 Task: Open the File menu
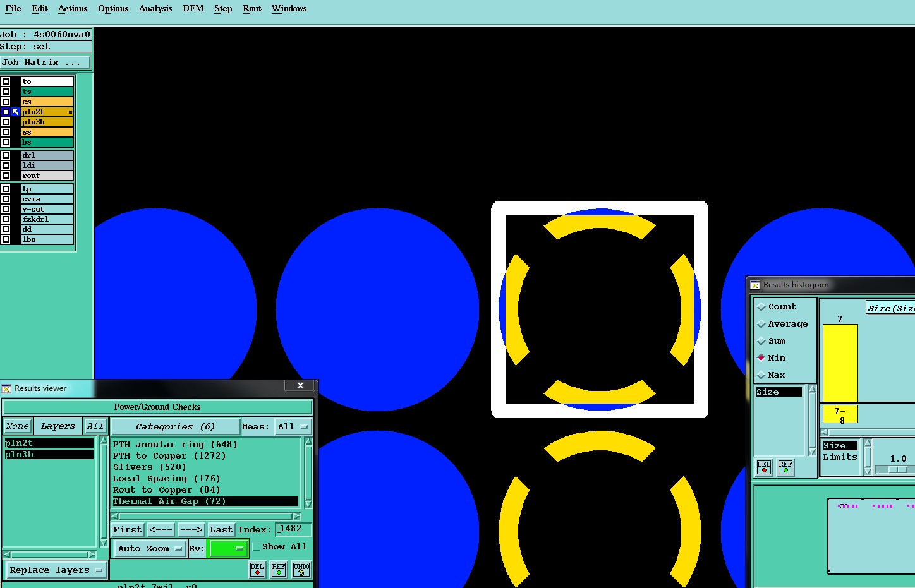coord(13,8)
